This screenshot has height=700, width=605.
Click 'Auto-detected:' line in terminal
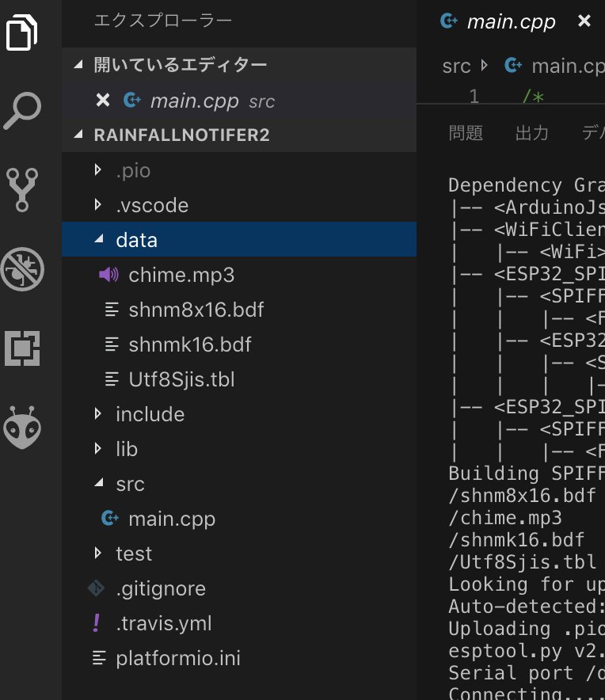coord(527,607)
